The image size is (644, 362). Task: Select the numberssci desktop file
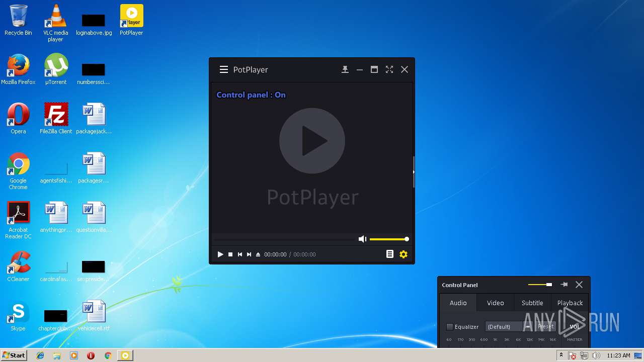(x=94, y=73)
